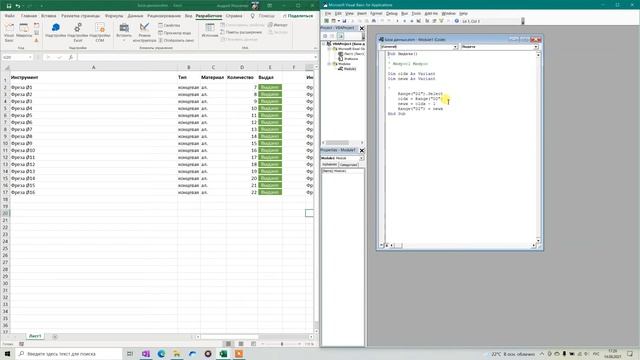Viewport: 640px width, 360px height.
Task: Open the Insert menu in VBA editor
Action: (362, 13)
